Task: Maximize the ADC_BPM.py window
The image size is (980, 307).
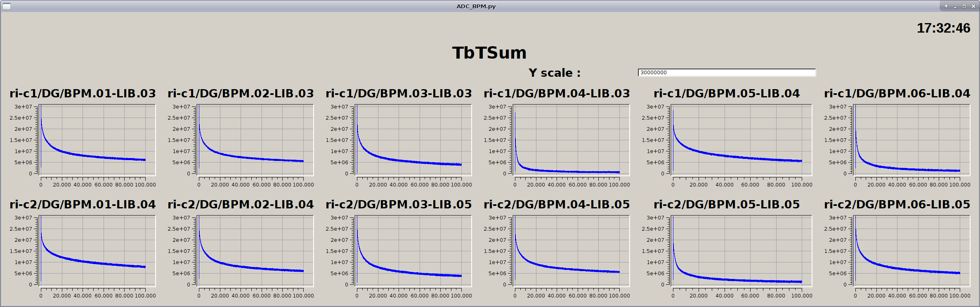Action: [x=964, y=6]
